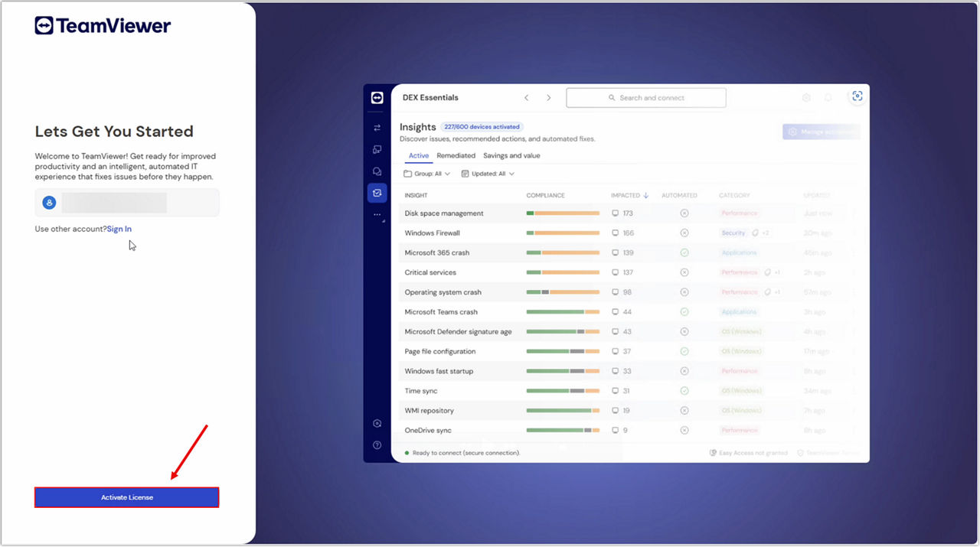Expand the sidebar three-dots more menu

tap(377, 215)
